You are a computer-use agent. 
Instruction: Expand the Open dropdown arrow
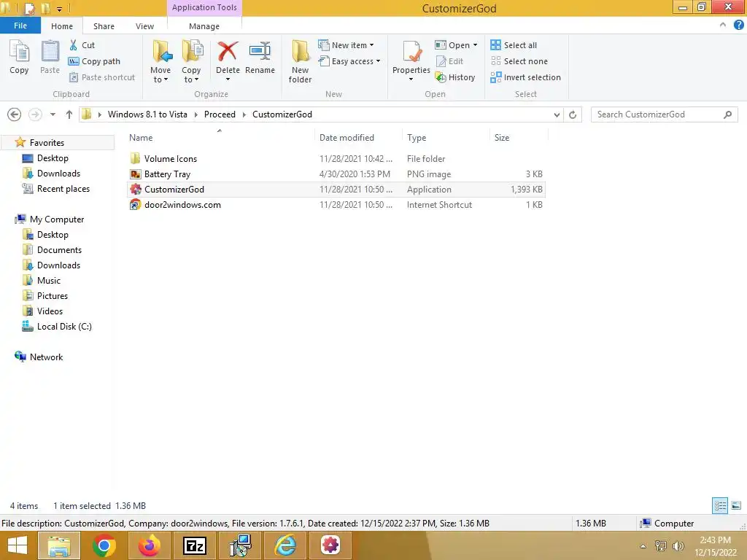[x=475, y=45]
